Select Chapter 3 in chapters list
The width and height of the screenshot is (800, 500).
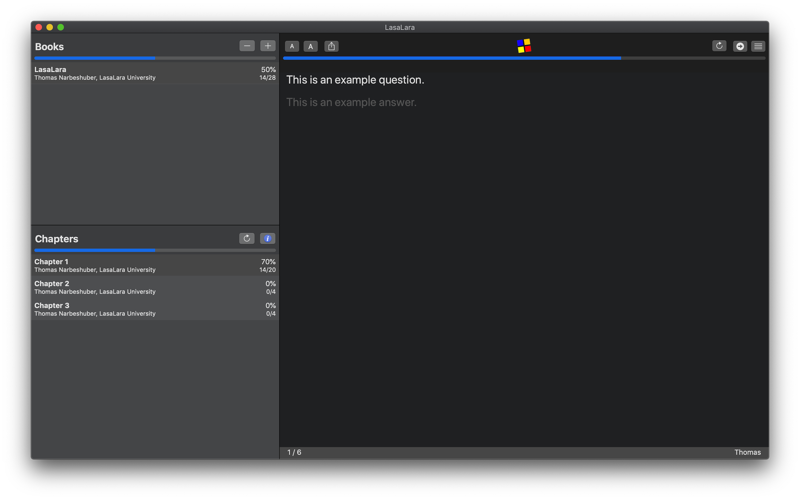(155, 309)
